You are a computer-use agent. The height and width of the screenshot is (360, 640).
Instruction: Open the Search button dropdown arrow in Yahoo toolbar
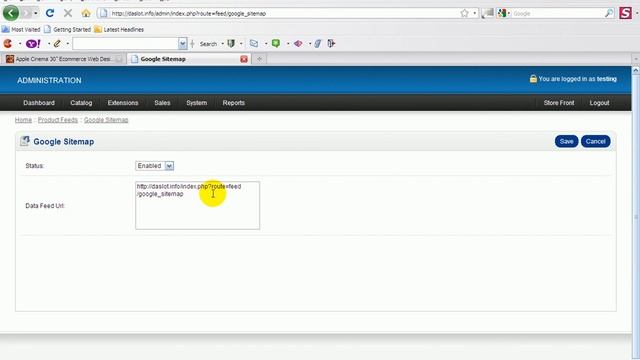(x=222, y=44)
